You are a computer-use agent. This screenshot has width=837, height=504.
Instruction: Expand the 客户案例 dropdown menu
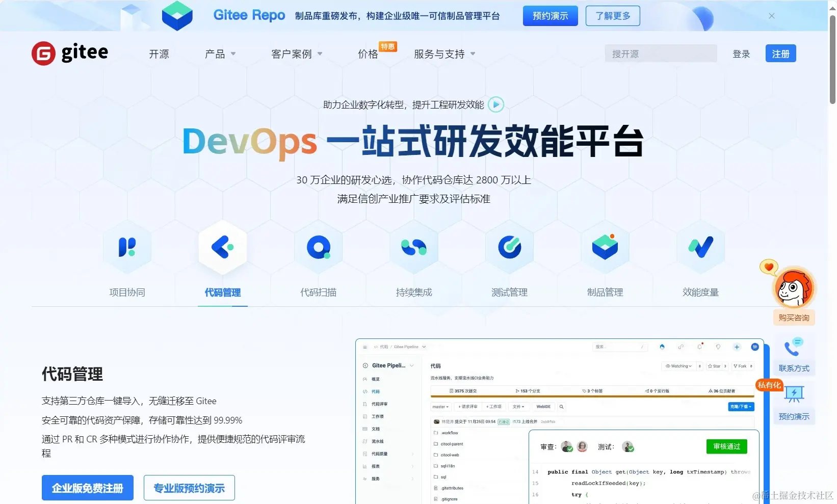coord(297,54)
